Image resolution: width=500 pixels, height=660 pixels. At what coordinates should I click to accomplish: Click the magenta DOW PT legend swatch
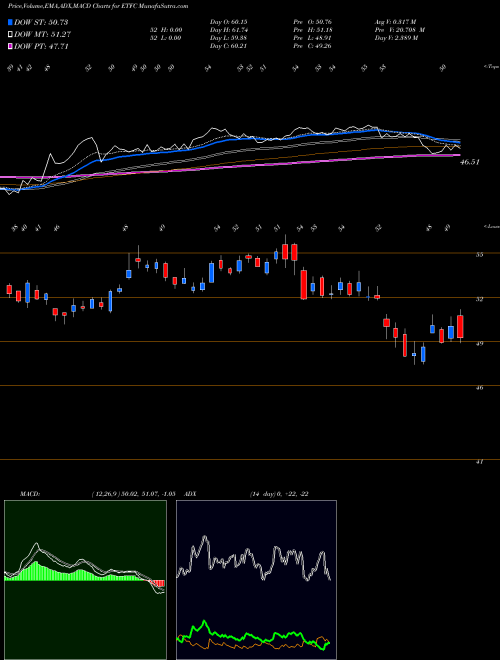pyautogui.click(x=10, y=46)
